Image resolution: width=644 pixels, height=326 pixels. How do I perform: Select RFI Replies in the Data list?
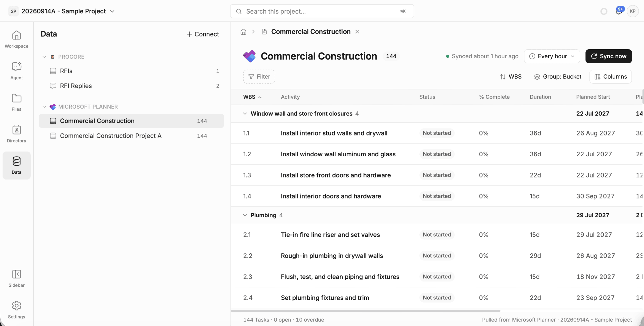point(131,86)
